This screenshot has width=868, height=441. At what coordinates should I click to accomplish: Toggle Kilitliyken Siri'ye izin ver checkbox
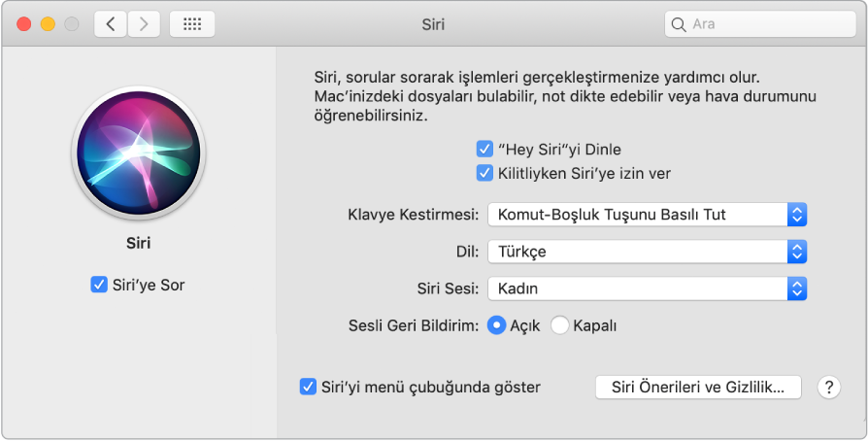pyautogui.click(x=484, y=174)
